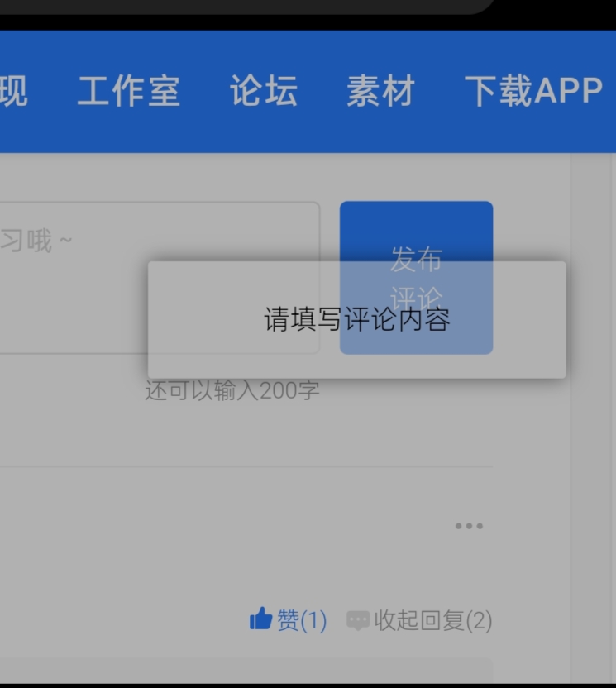Viewport: 616px width, 688px height.
Task: Collapse replies via 收起回复(2) text
Action: point(433,620)
